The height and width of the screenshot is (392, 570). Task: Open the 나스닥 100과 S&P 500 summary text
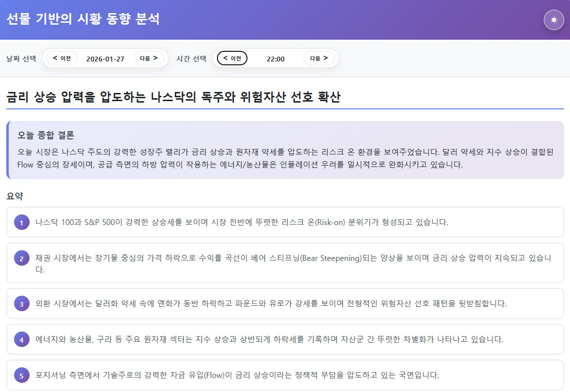242,223
